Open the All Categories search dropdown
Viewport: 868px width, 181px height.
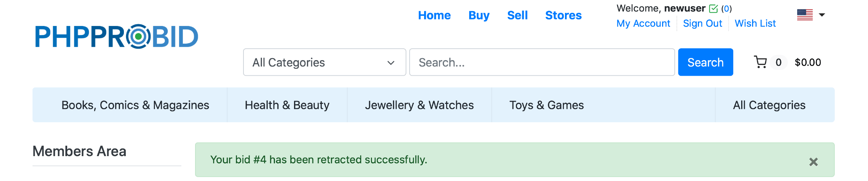pos(324,62)
